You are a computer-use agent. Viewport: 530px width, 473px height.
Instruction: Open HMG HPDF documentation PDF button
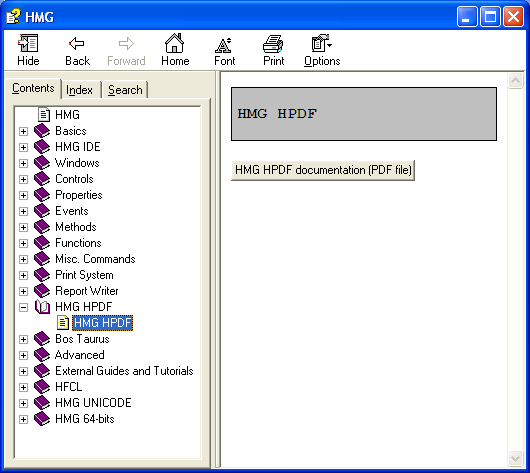[x=323, y=170]
